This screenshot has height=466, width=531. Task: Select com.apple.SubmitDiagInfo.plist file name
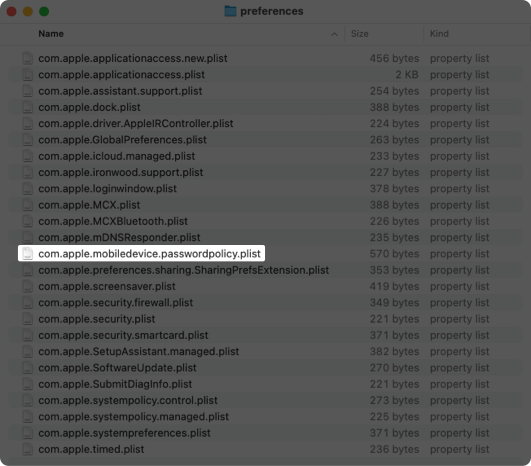click(115, 384)
